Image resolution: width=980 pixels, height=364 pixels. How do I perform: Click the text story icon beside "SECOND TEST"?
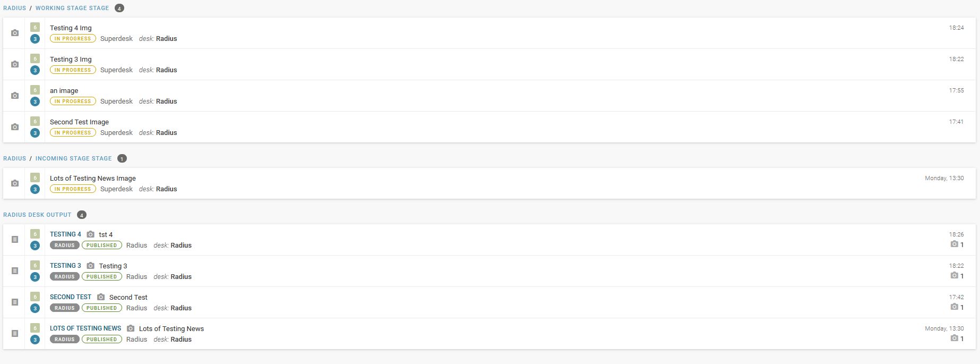tap(14, 302)
